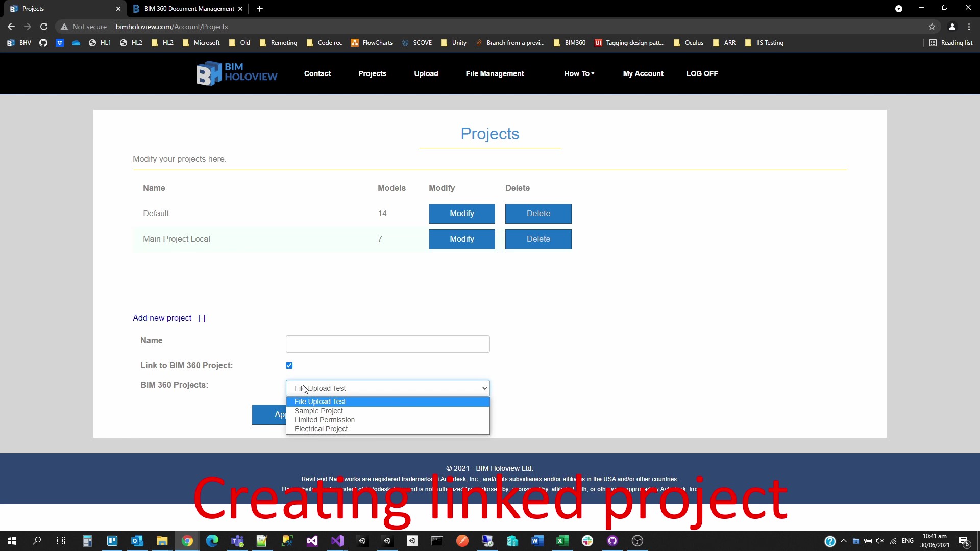Click the project Name input field
The height and width of the screenshot is (551, 980).
(387, 344)
